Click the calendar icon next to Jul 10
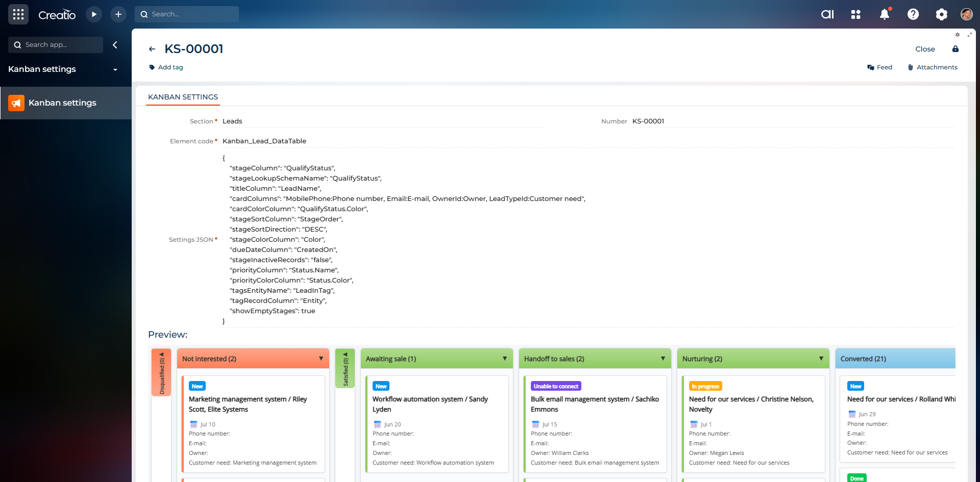 click(x=193, y=424)
